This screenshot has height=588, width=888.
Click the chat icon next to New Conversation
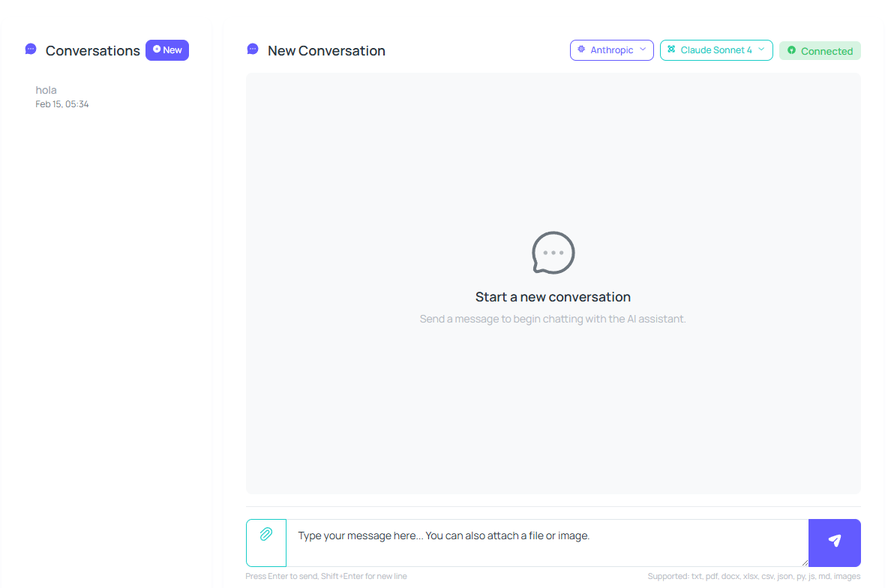(252, 49)
